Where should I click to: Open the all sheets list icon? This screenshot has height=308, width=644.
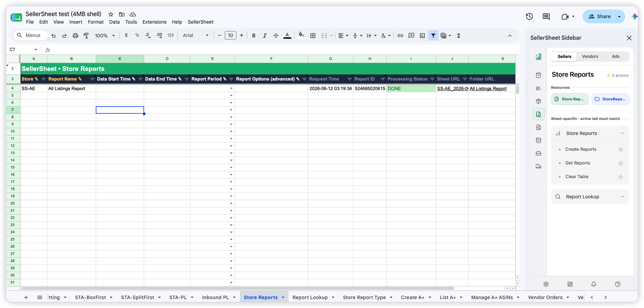(x=40, y=297)
